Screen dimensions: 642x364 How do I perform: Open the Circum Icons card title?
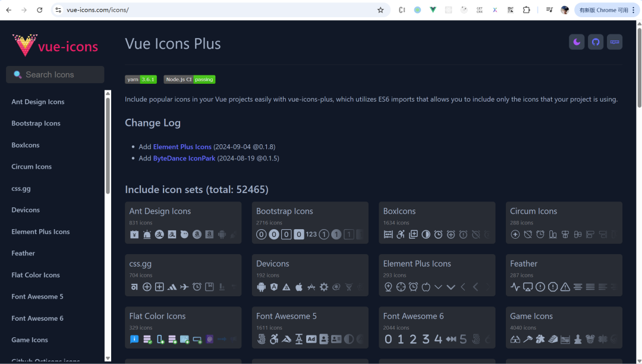(533, 211)
